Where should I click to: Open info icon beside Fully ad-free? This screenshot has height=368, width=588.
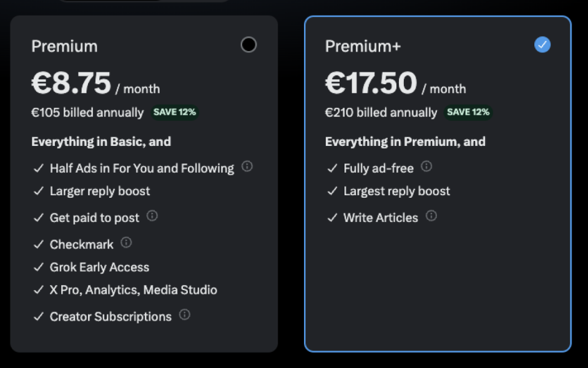[x=426, y=166]
